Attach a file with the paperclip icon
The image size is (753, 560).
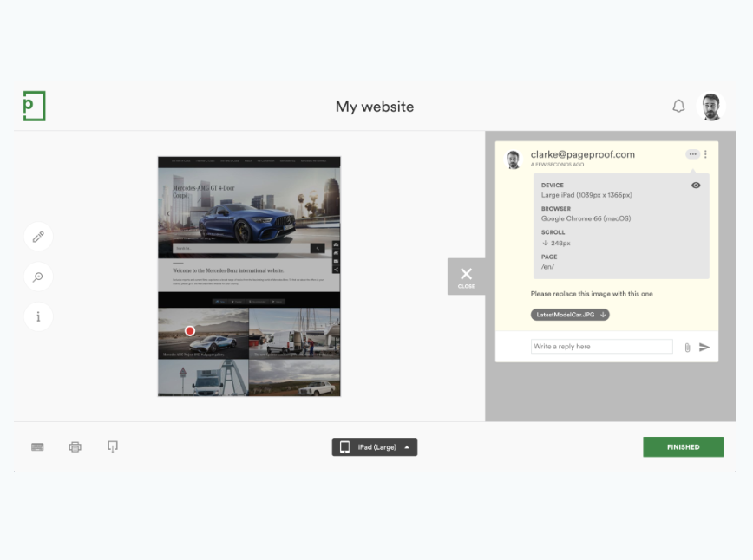pos(687,346)
